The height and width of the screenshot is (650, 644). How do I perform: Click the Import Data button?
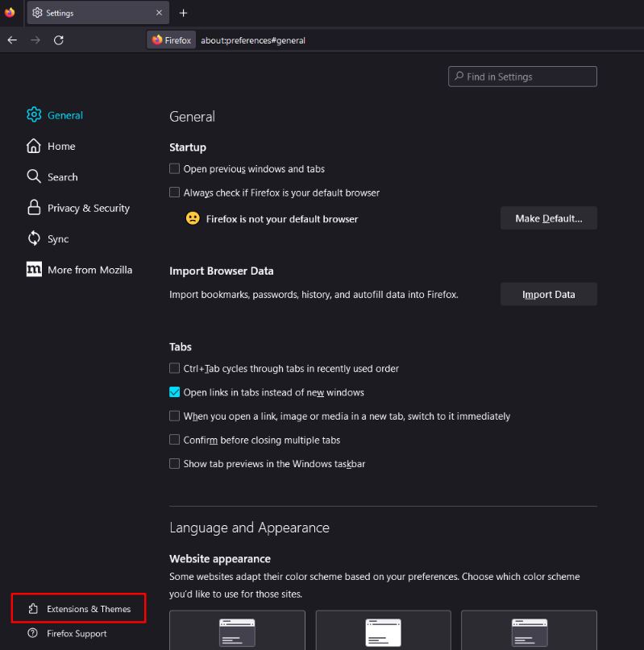point(549,294)
